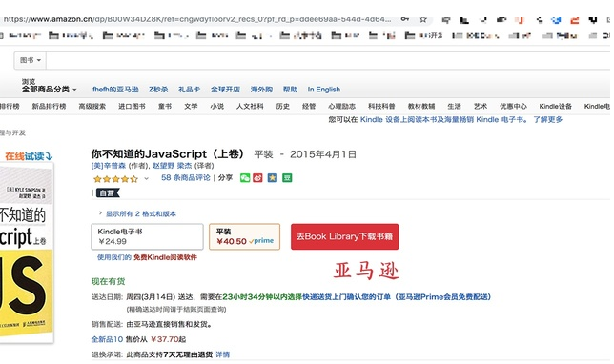
Task: Click the 现在有货 stock status text
Action: pyautogui.click(x=108, y=281)
